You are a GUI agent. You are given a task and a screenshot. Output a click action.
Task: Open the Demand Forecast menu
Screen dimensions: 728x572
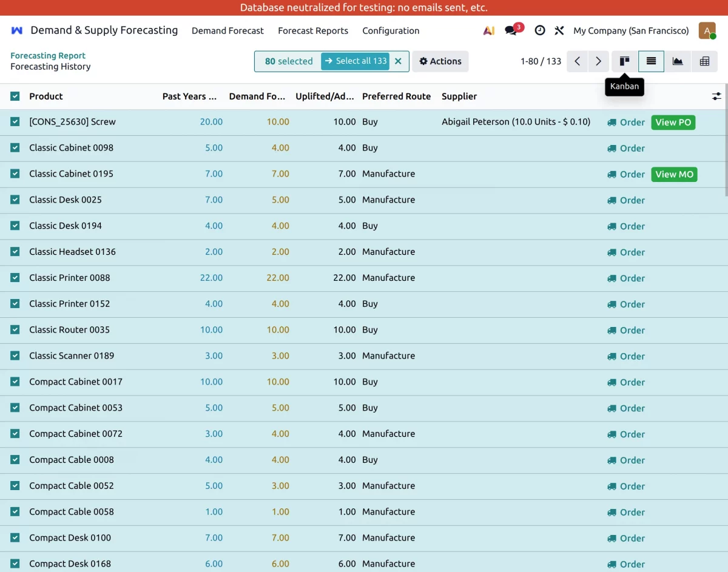[x=227, y=30]
